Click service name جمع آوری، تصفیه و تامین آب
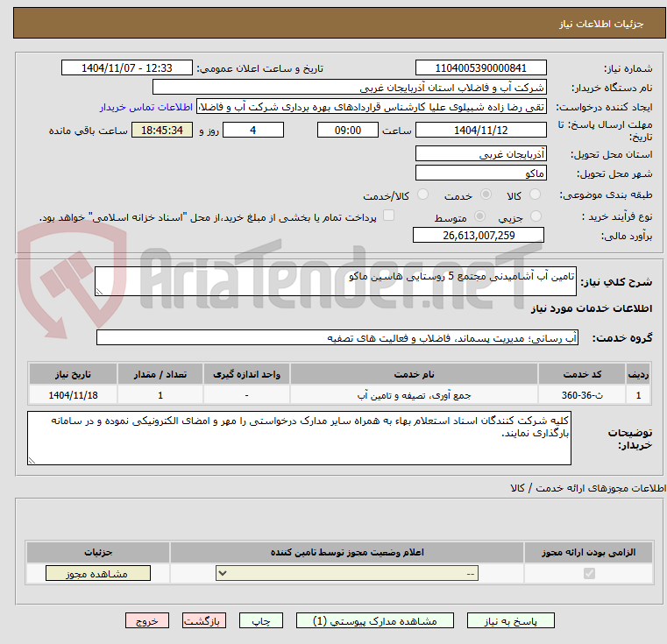The width and height of the screenshot is (667, 644). coord(414,395)
